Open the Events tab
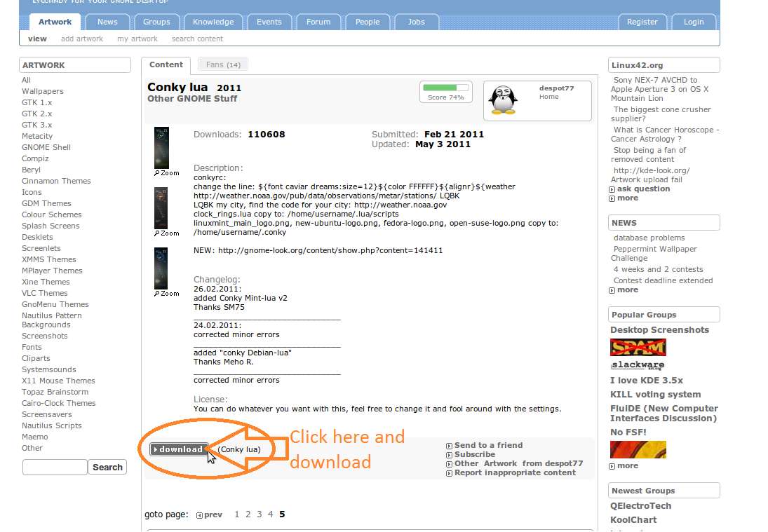The image size is (768, 532). [269, 22]
